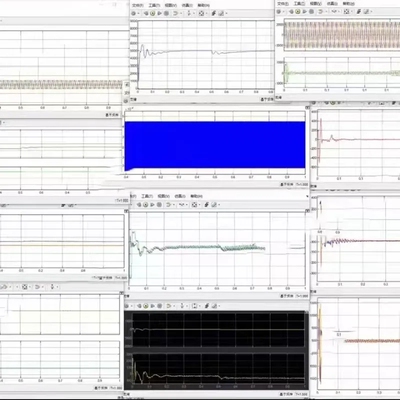Open configuration gear in dense-waveform scope toolbar
400x400 pixels.
pos(278,11)
